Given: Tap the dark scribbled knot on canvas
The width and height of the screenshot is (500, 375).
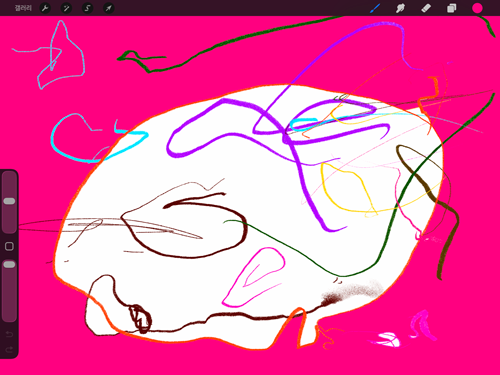Looking at the screenshot, I should point(140,319).
